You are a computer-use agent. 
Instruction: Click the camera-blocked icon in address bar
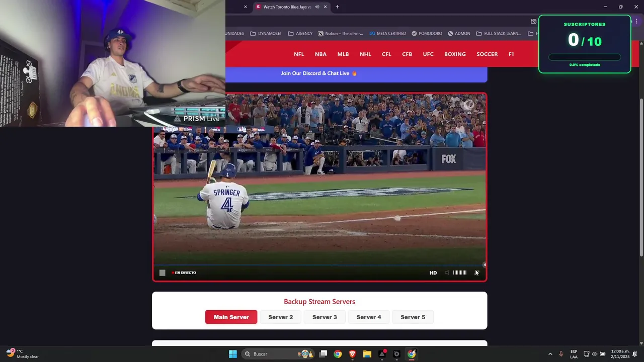click(533, 21)
